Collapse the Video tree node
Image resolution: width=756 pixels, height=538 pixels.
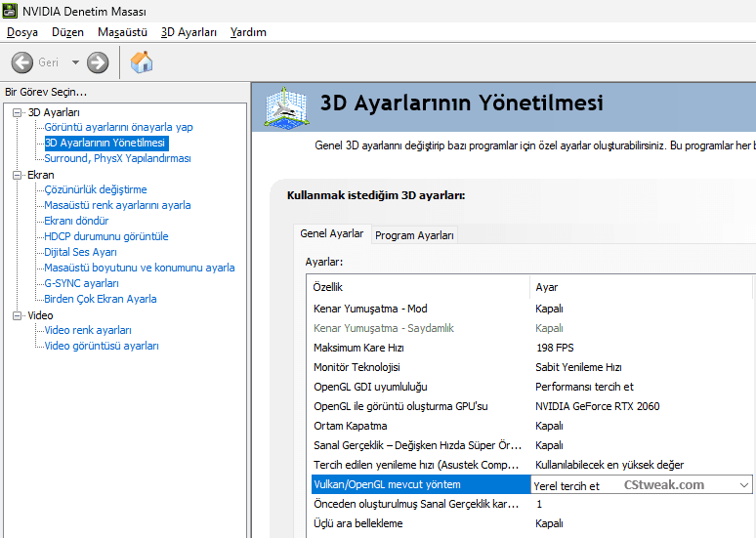tap(18, 315)
